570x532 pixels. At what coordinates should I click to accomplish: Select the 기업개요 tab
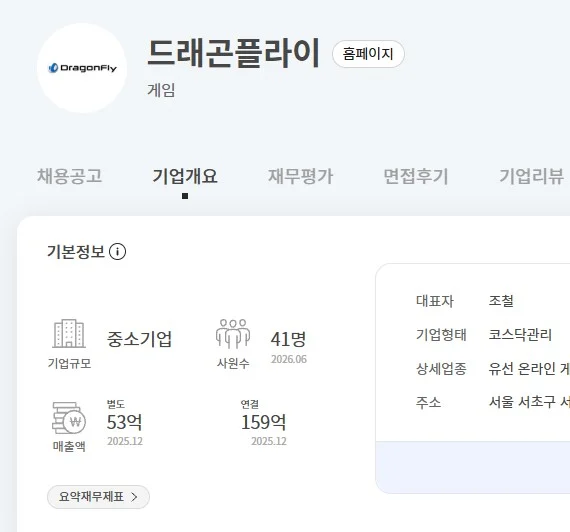tap(185, 176)
